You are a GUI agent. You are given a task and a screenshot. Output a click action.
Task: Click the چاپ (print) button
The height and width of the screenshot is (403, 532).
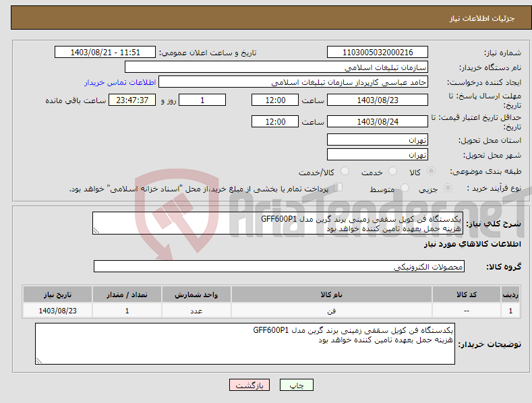coord(296,385)
